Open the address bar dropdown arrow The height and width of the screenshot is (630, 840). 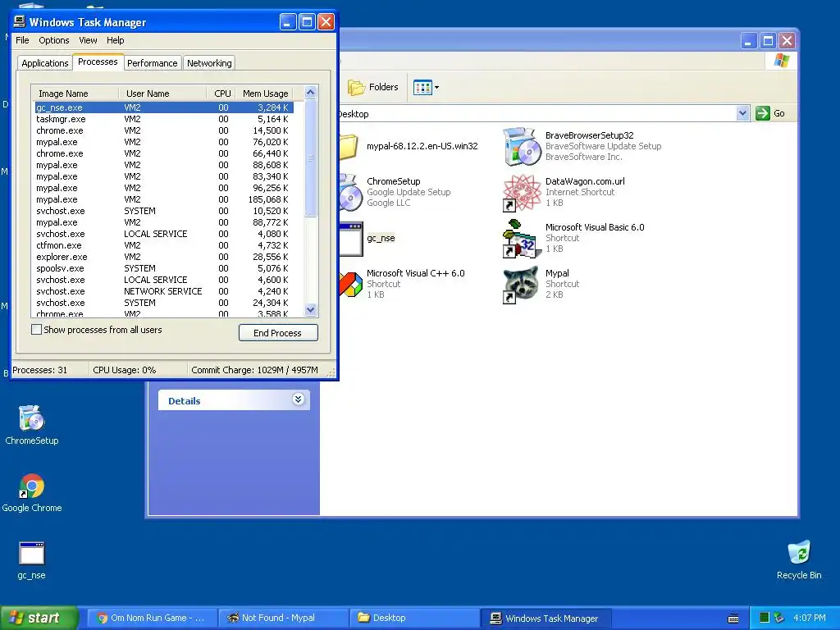click(742, 113)
